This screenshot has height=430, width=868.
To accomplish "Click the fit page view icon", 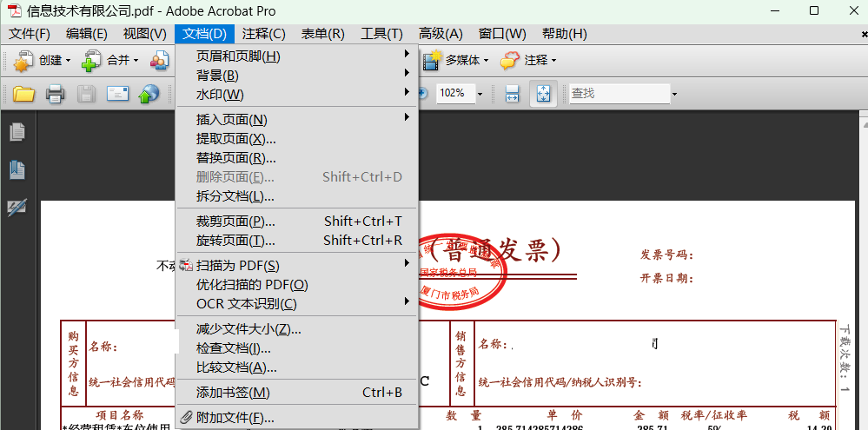I will [543, 94].
